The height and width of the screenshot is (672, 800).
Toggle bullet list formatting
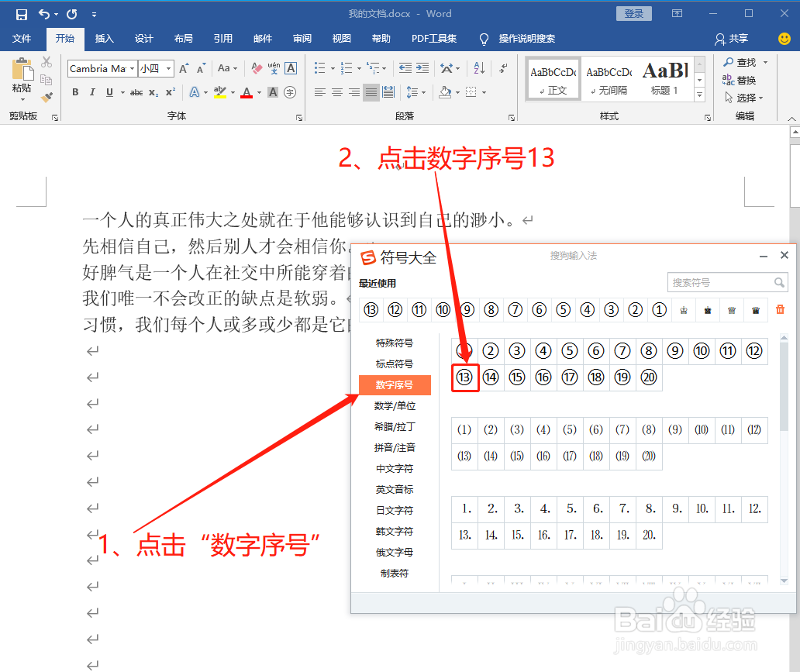[320, 68]
